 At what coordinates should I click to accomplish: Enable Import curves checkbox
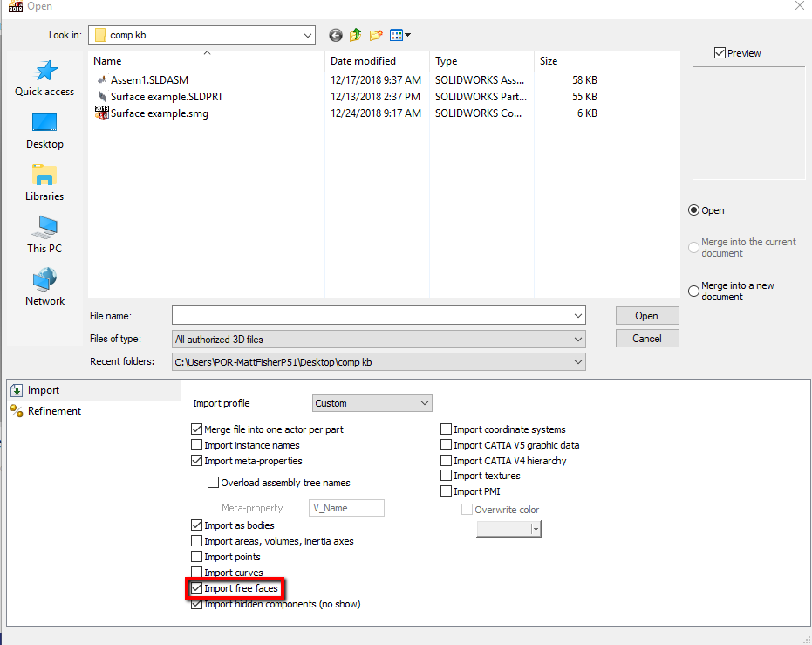click(196, 572)
